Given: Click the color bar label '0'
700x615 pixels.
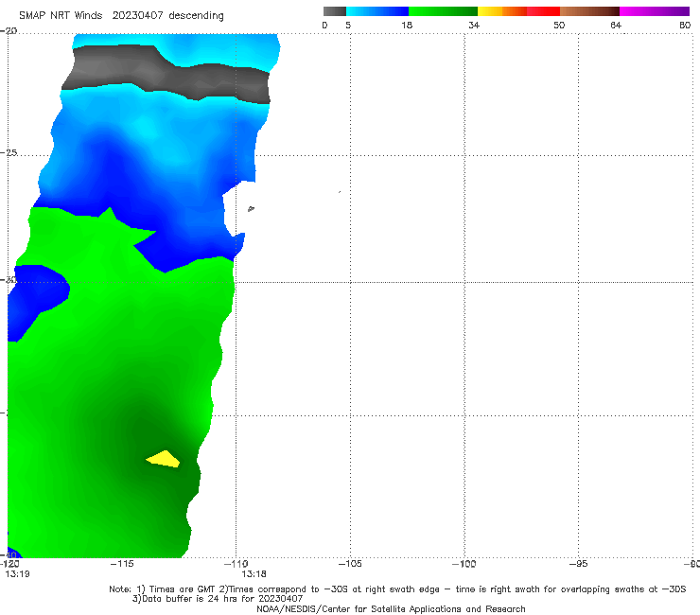Looking at the screenshot, I should (324, 25).
